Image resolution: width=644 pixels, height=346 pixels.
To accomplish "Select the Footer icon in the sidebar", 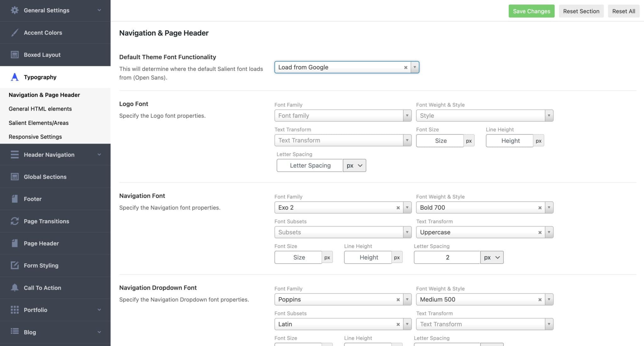I will pos(14,199).
